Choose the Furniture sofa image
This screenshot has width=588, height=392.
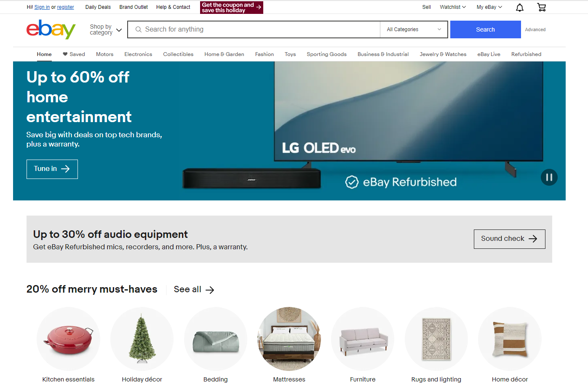(363, 339)
